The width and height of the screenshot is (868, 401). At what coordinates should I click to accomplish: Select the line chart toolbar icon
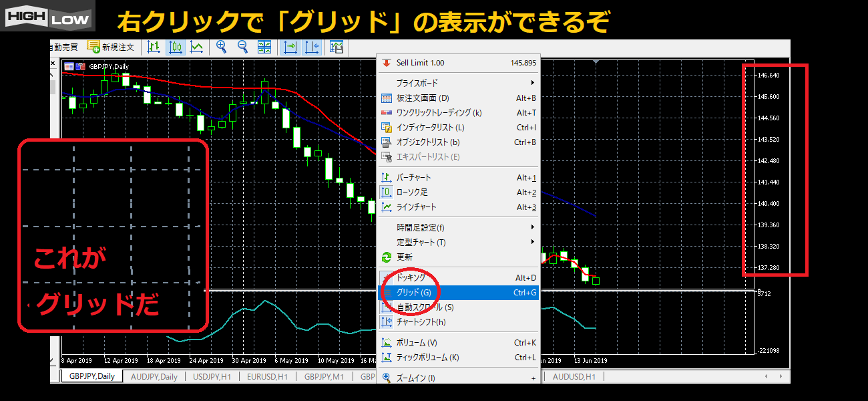(x=196, y=47)
